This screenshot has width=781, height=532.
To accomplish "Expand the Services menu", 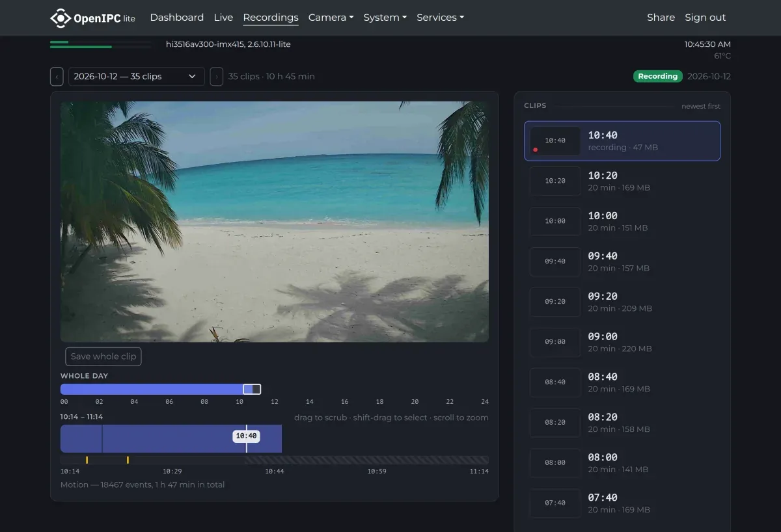I will (x=440, y=18).
